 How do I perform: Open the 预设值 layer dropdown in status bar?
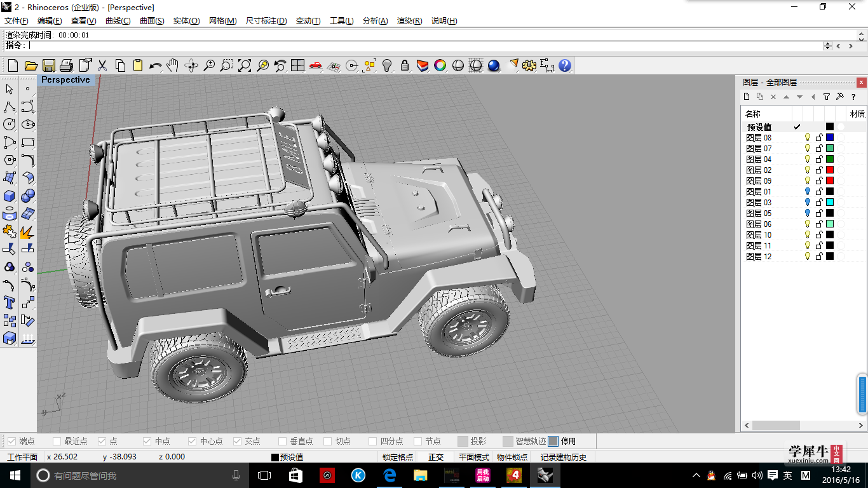coord(287,457)
